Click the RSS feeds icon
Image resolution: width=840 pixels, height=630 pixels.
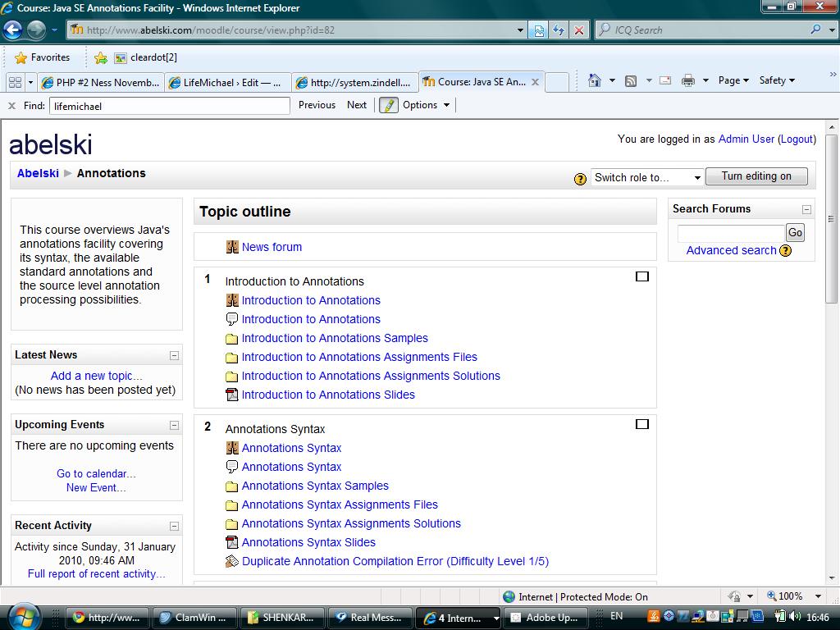[631, 80]
